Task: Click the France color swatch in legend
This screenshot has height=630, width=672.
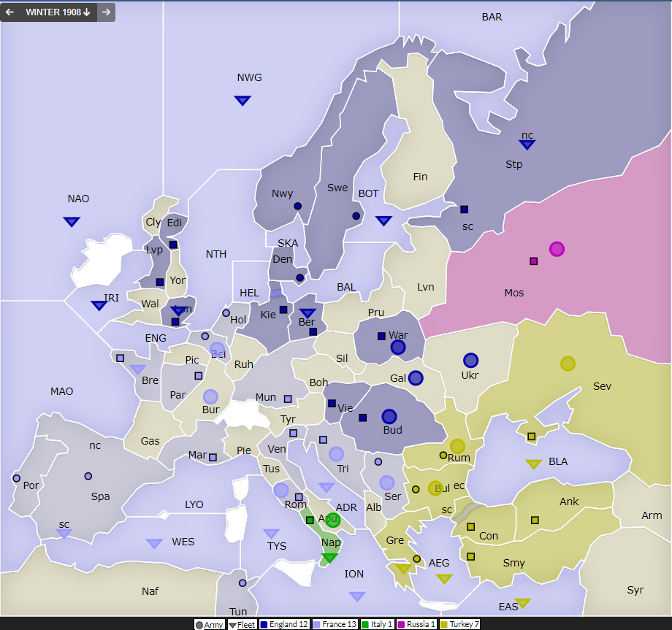Action: pos(317,624)
